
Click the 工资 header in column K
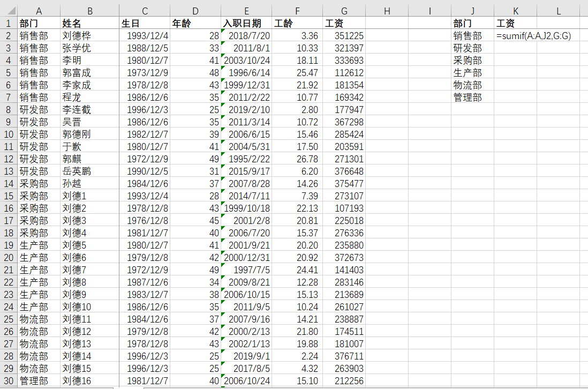click(506, 24)
